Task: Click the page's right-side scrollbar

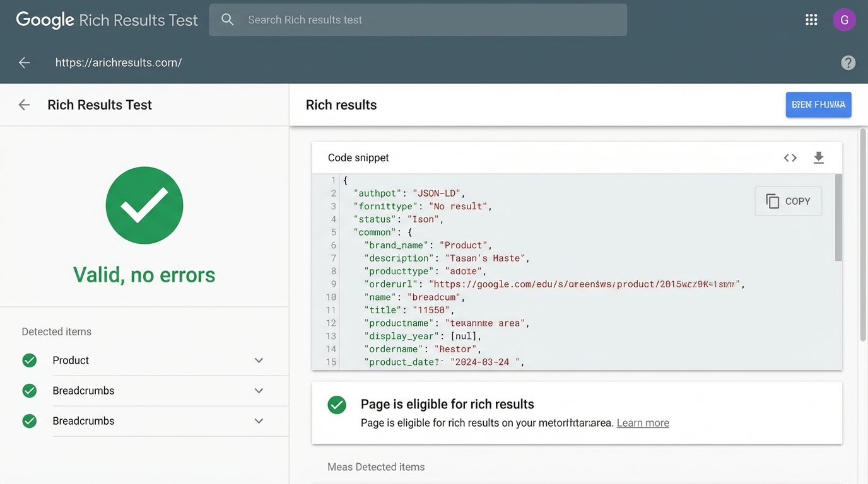Action: pyautogui.click(x=862, y=233)
